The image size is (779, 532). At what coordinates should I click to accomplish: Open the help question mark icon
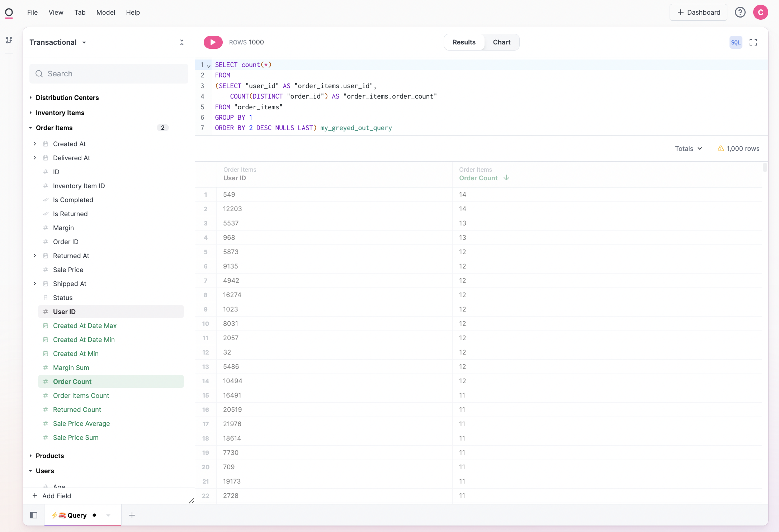(740, 13)
